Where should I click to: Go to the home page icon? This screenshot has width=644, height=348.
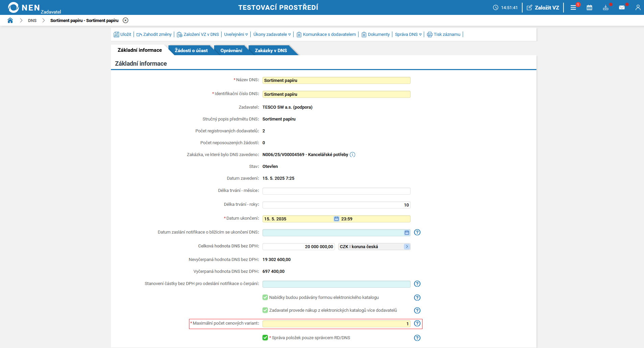tap(10, 20)
